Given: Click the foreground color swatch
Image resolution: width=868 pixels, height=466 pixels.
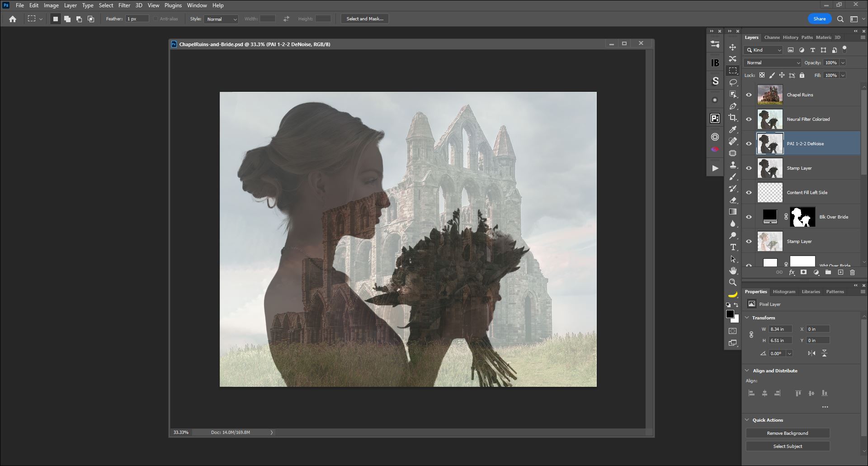Looking at the screenshot, I should (730, 314).
